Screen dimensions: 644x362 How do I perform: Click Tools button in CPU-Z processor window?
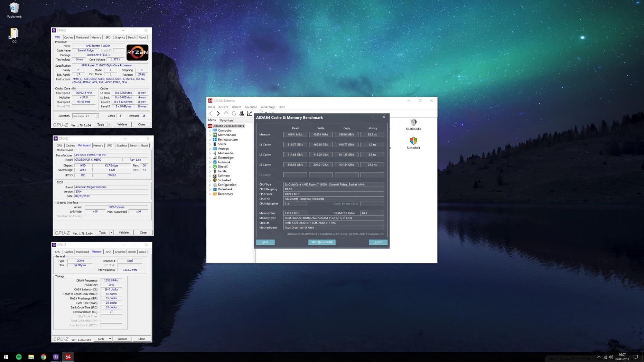click(x=101, y=124)
